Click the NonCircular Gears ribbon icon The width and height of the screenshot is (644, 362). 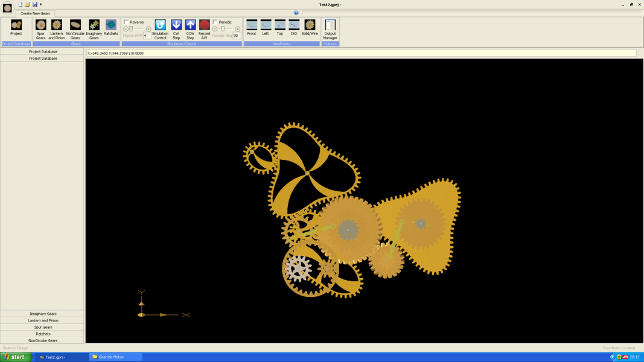(75, 29)
